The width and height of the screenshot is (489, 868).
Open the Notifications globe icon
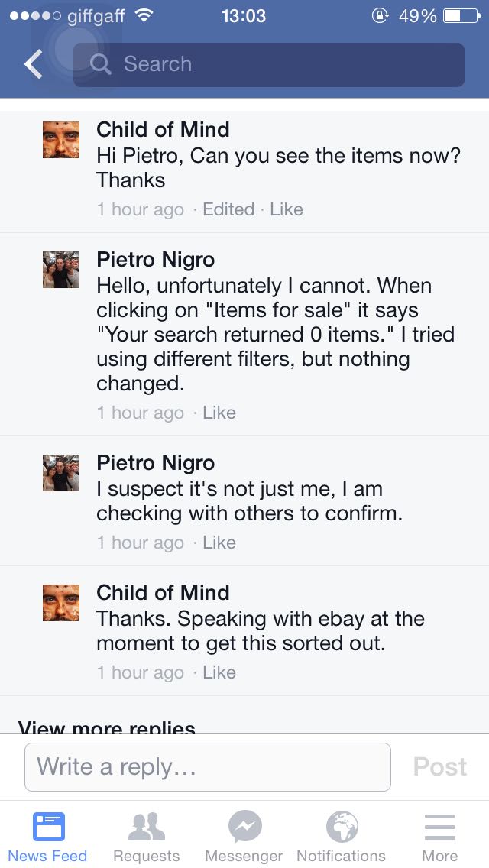tap(342, 827)
